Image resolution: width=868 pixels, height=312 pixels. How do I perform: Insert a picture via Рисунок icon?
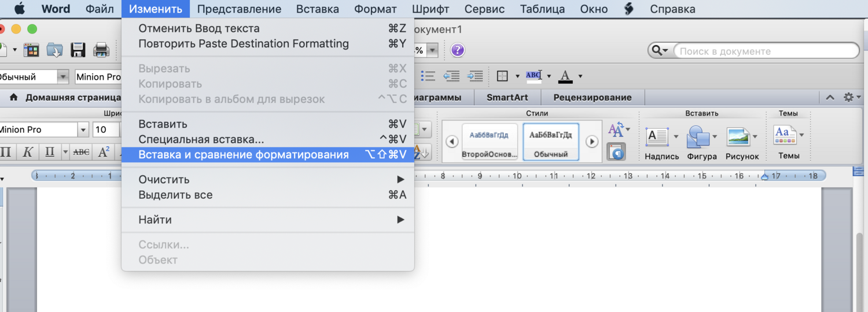pos(738,138)
